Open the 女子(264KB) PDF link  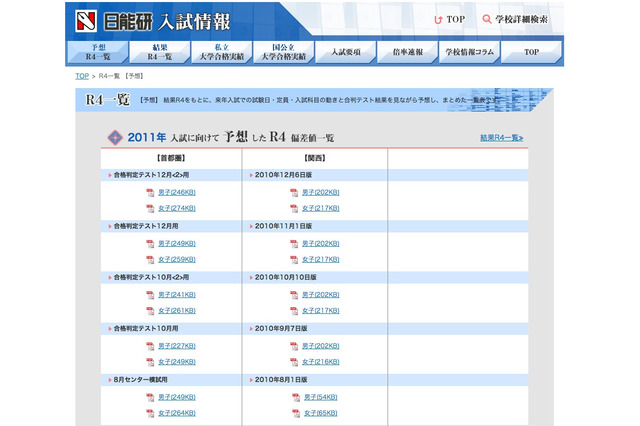point(177,413)
